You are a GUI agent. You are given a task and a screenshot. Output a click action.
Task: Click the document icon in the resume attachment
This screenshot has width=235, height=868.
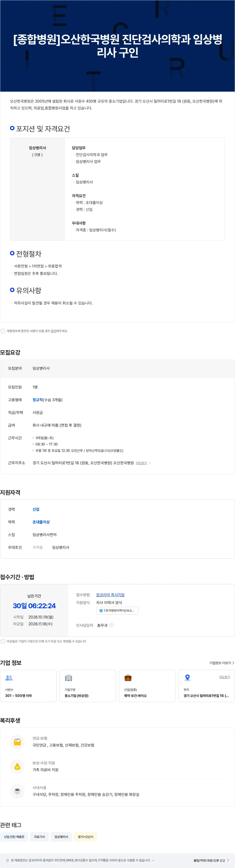coord(101,611)
